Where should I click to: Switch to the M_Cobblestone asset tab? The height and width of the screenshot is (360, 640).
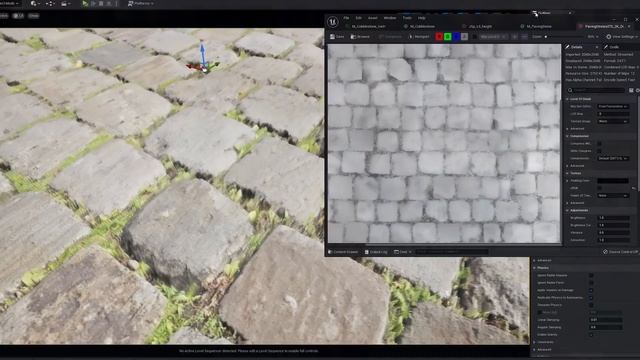pos(422,27)
